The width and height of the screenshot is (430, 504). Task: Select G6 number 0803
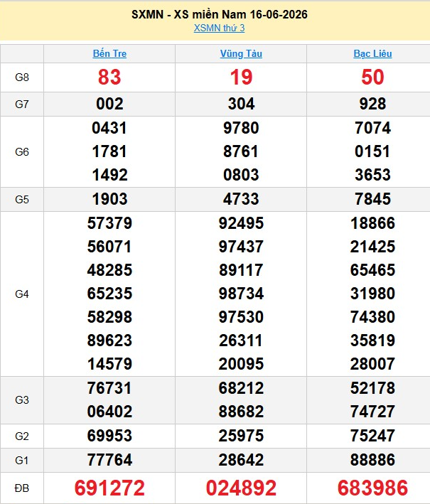click(x=241, y=175)
